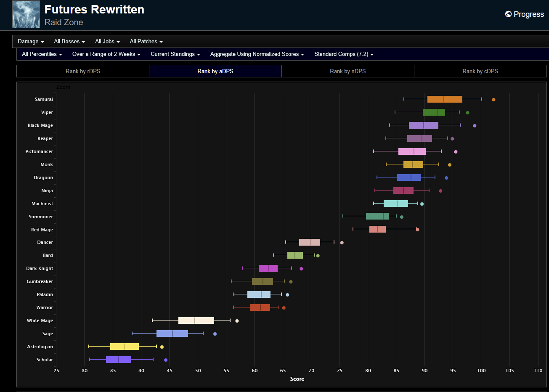Click the orange Samurai box plot bar
Screen dimensions: 549x392
pos(445,99)
